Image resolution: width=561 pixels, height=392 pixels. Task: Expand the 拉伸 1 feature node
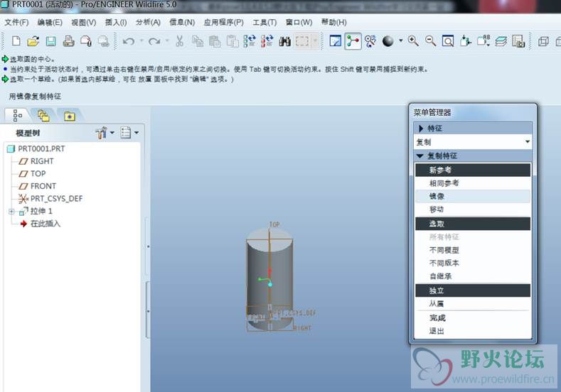[11, 212]
